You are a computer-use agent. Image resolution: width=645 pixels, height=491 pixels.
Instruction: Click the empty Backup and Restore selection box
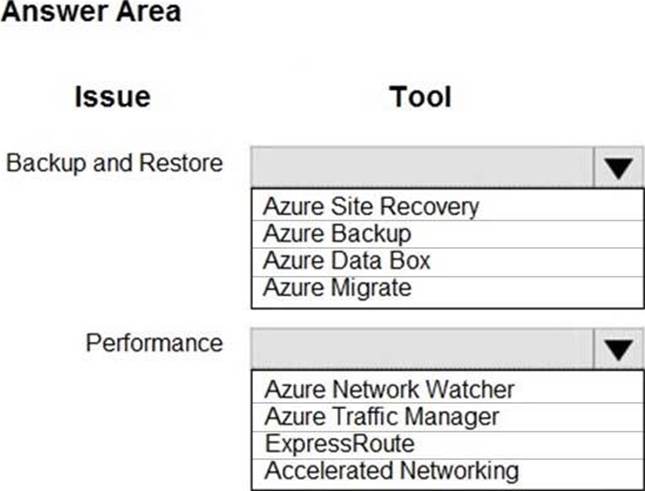(x=423, y=167)
